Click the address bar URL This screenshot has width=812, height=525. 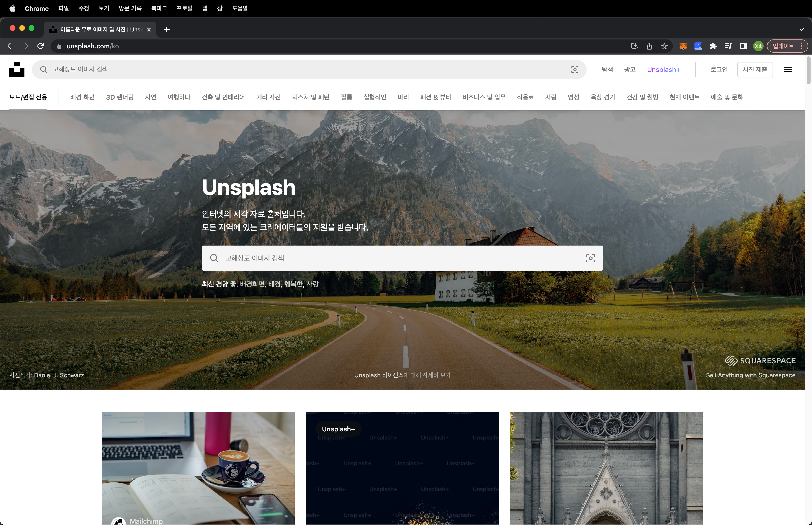(x=93, y=46)
